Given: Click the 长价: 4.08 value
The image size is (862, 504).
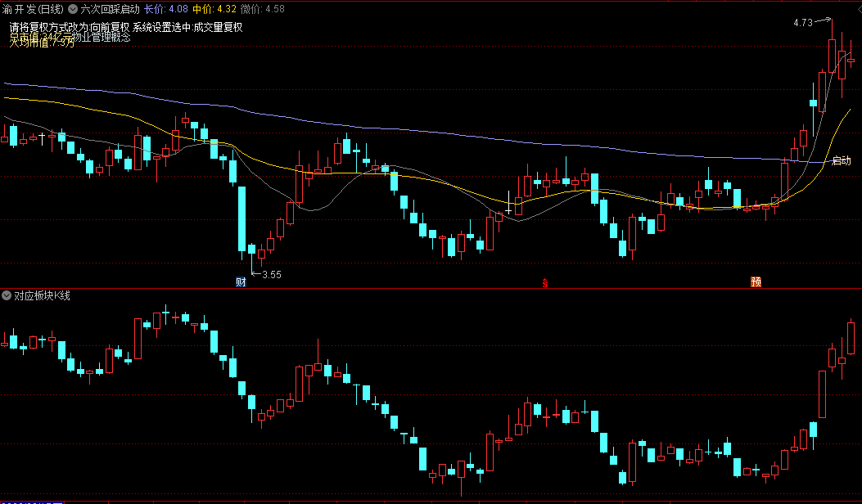Looking at the screenshot, I should [166, 9].
